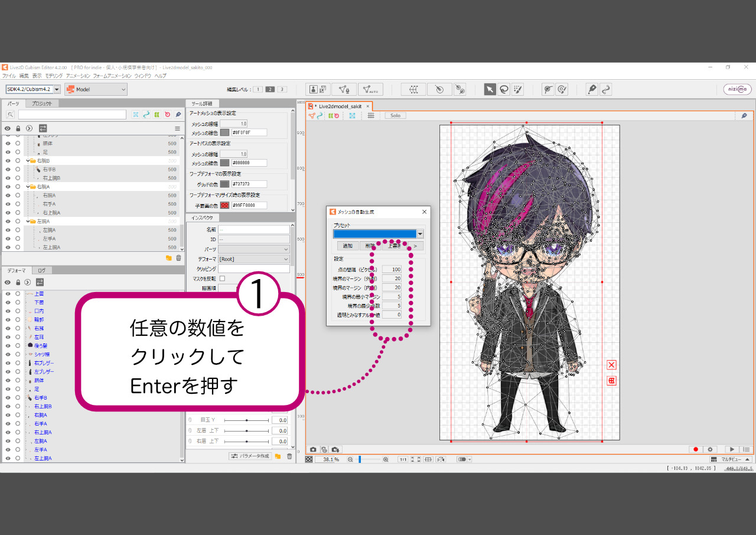
Task: Zoom out with the minus magnifier
Action: [x=350, y=459]
